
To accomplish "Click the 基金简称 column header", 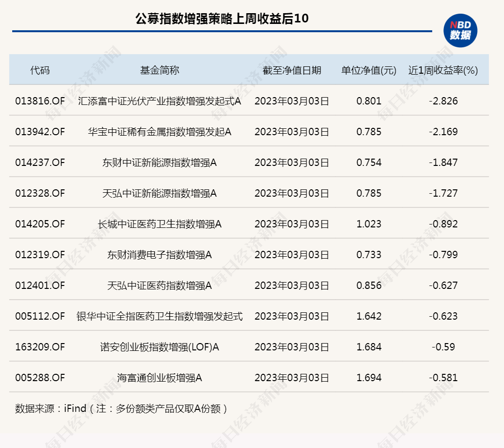I will [159, 70].
